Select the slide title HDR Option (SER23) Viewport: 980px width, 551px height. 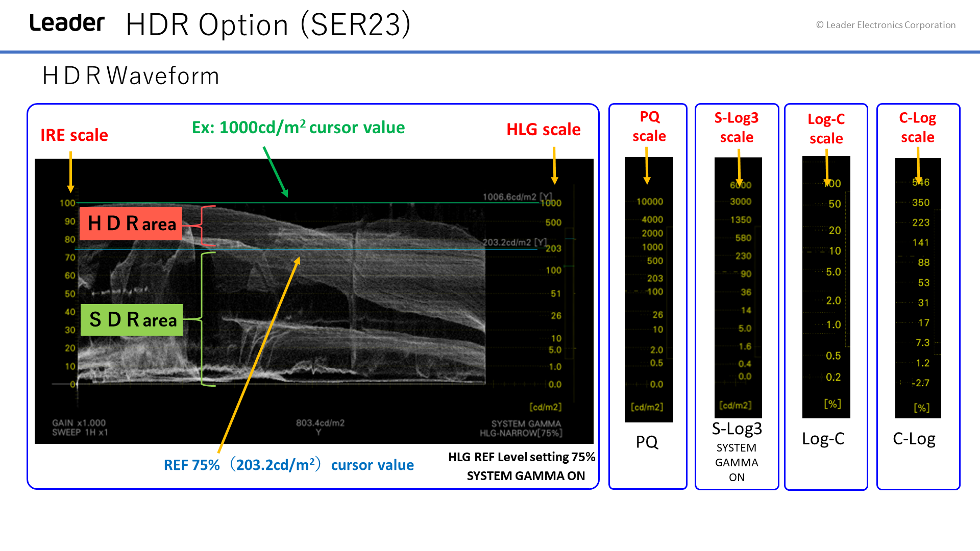point(268,24)
